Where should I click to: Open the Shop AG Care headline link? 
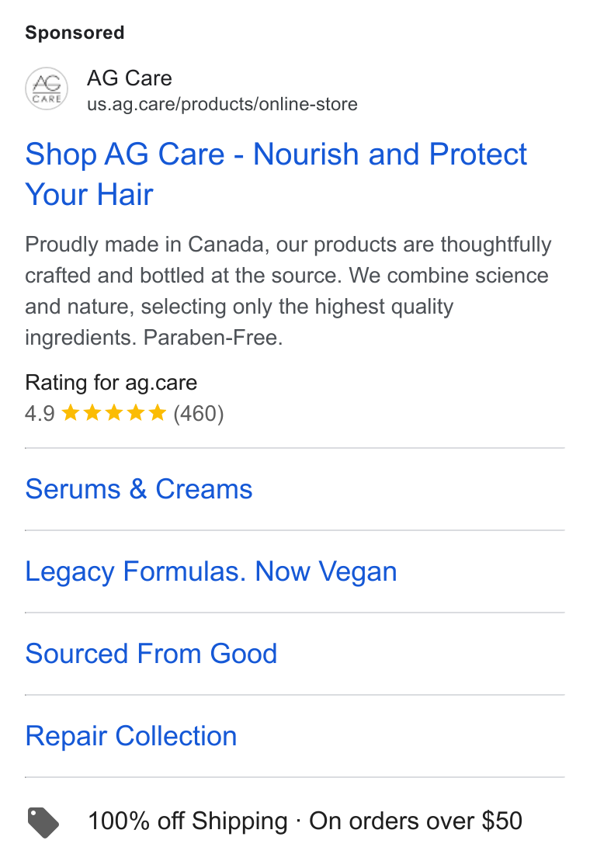276,174
